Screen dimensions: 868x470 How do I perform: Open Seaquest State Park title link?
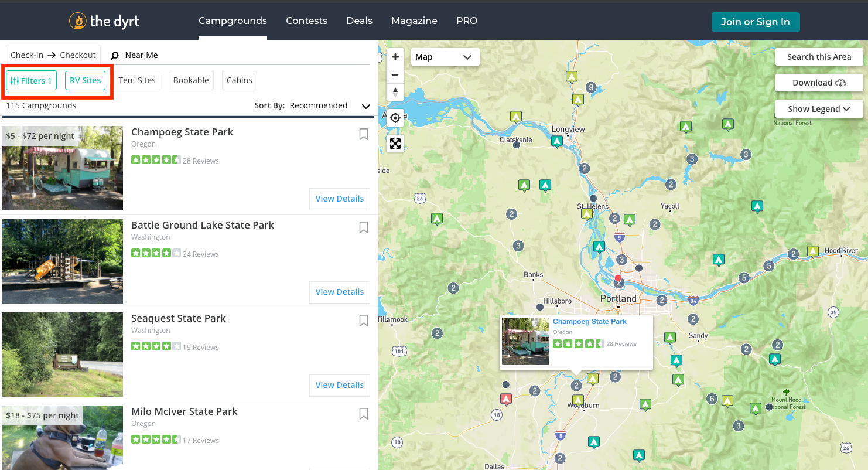[x=179, y=318]
